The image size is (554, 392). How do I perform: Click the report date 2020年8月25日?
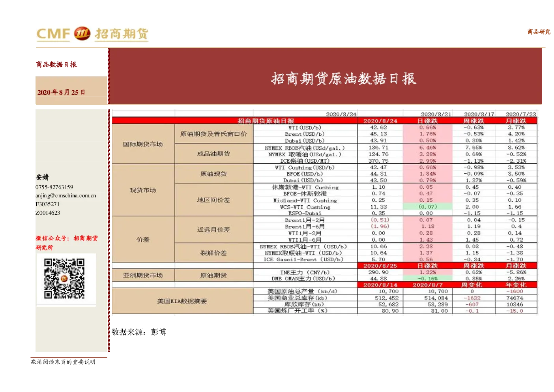[61, 92]
